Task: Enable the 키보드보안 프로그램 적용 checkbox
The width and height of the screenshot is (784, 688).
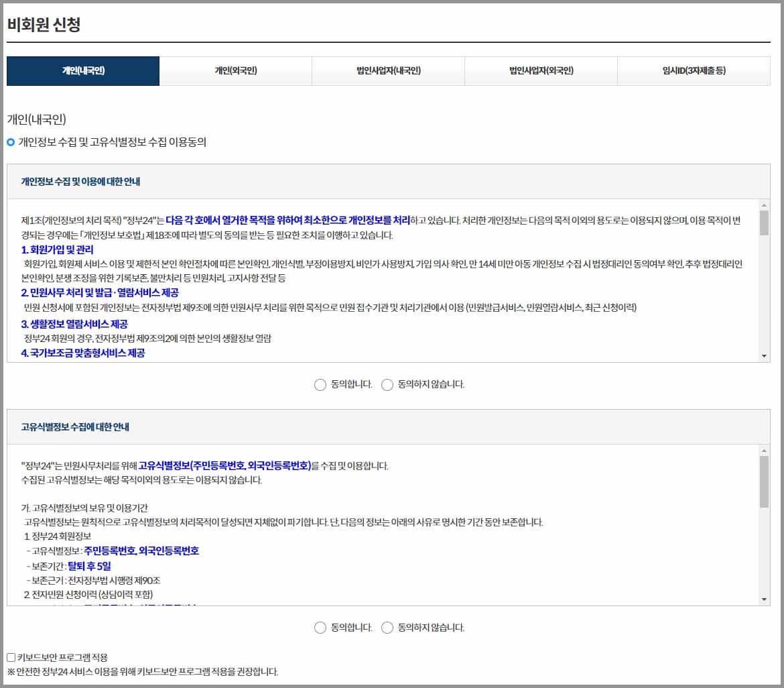Action: coord(11,658)
